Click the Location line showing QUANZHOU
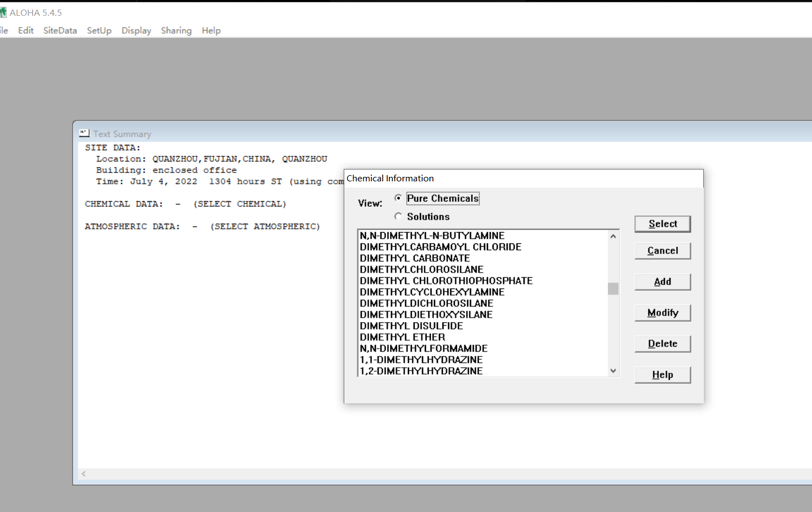Screen dimensions: 812x512 (211, 159)
